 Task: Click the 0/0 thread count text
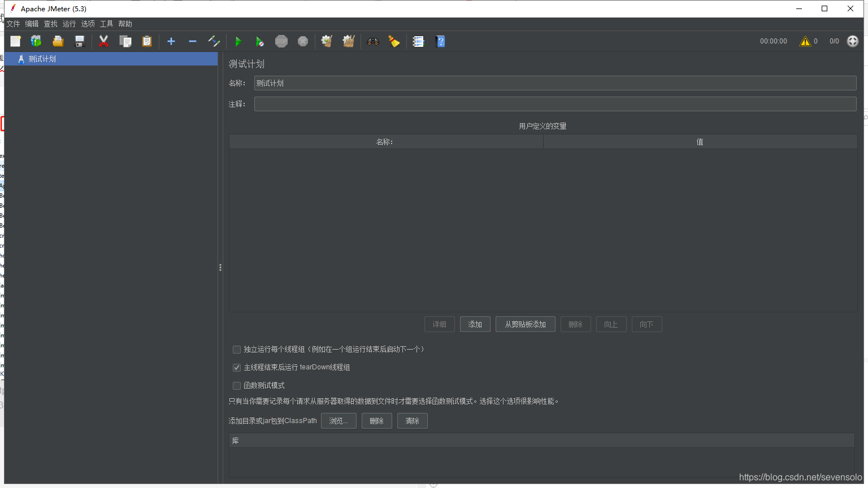coord(834,41)
